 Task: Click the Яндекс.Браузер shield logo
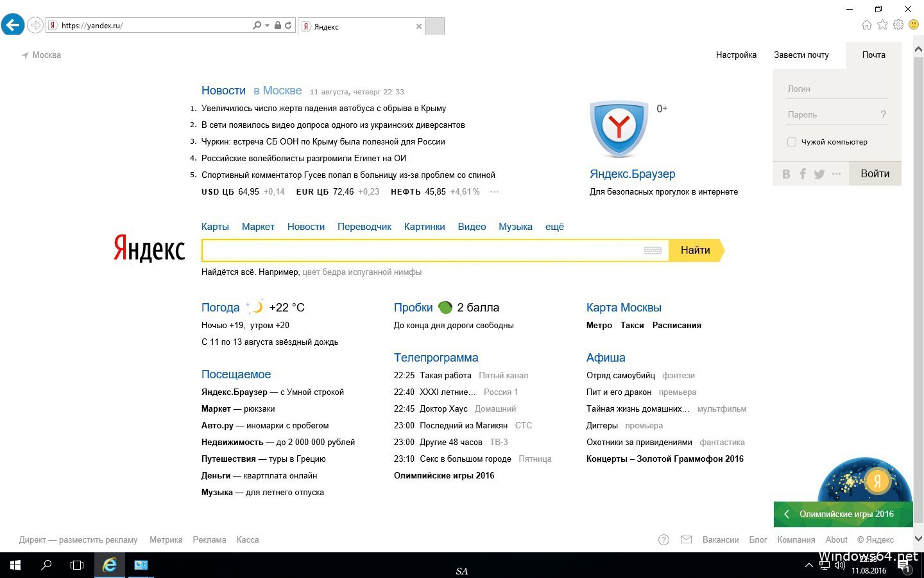tap(619, 129)
